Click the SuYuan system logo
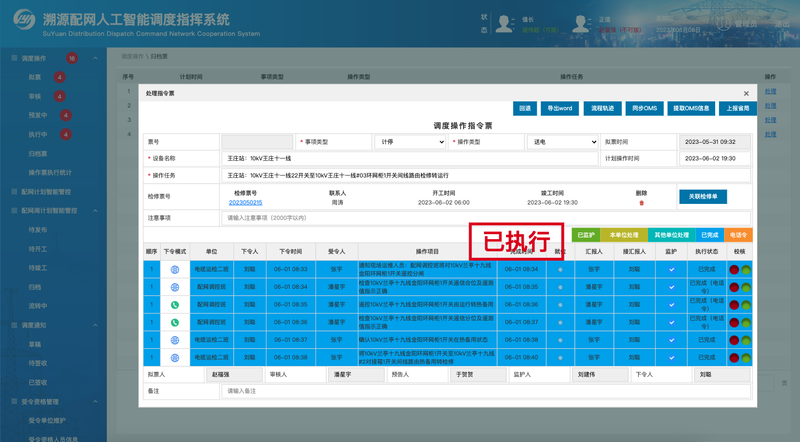The height and width of the screenshot is (442, 800). (24, 19)
